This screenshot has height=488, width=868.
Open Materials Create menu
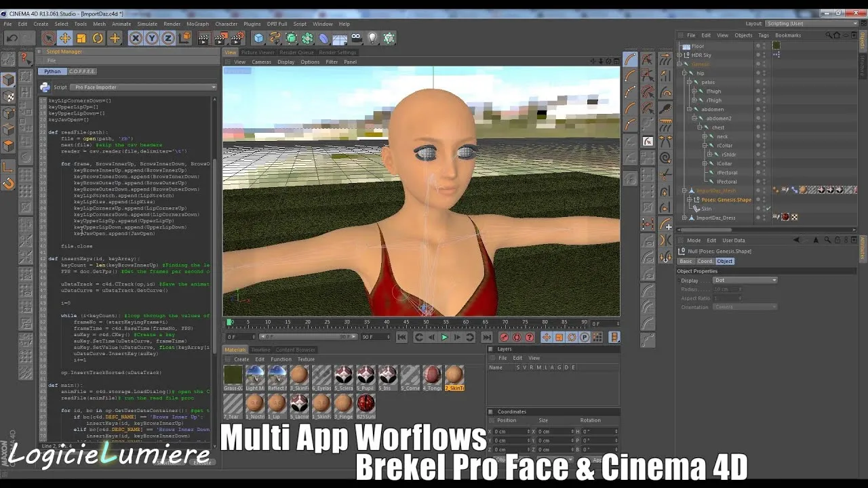(x=241, y=359)
